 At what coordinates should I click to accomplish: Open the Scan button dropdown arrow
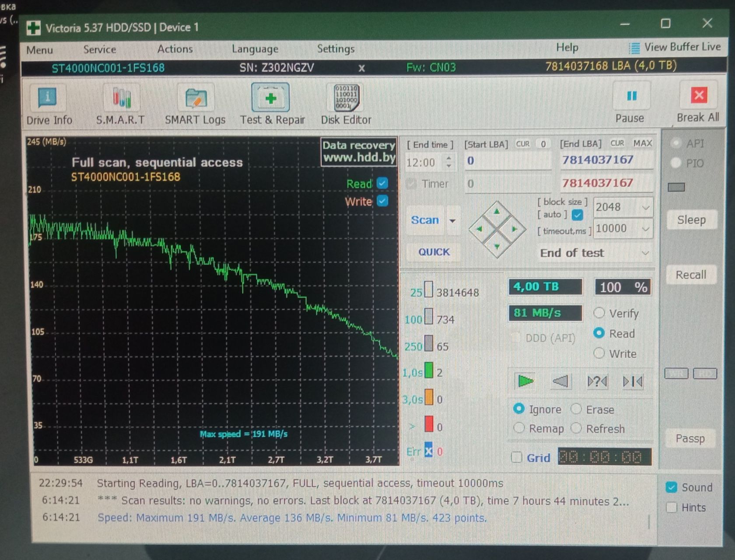click(x=452, y=221)
